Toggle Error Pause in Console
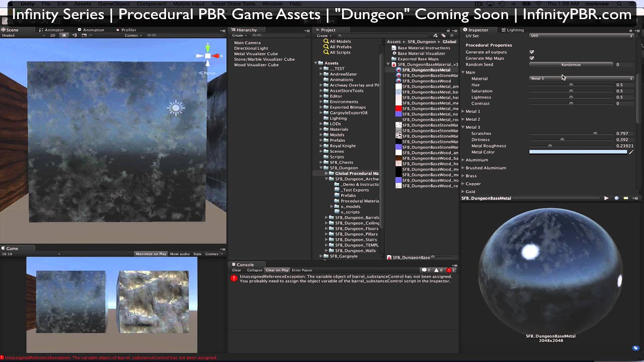The width and height of the screenshot is (644, 362). tap(302, 270)
